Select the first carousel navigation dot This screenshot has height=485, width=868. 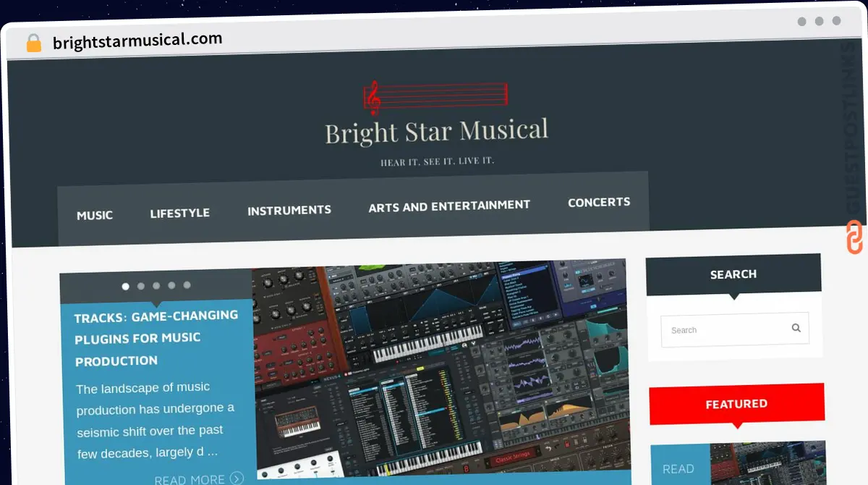coord(125,287)
